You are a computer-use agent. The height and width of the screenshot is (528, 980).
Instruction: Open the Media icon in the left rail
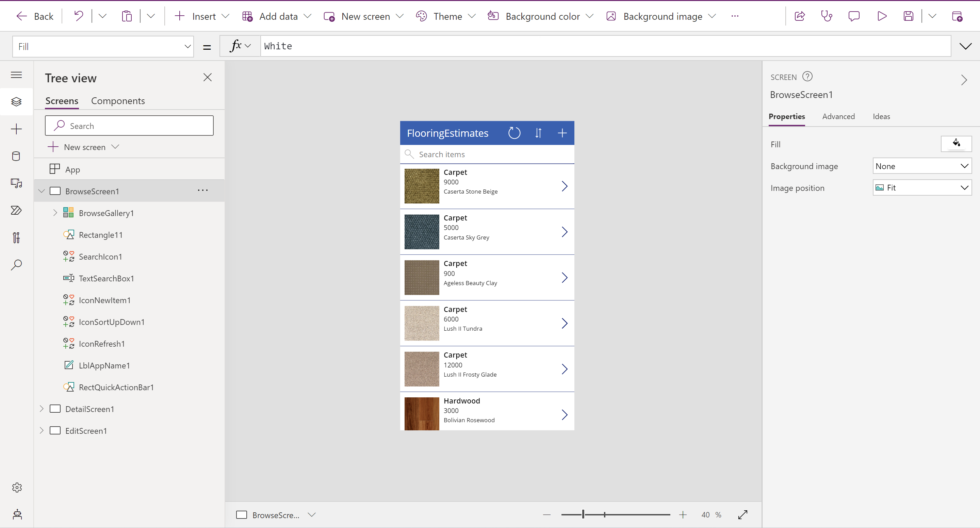pyautogui.click(x=16, y=183)
